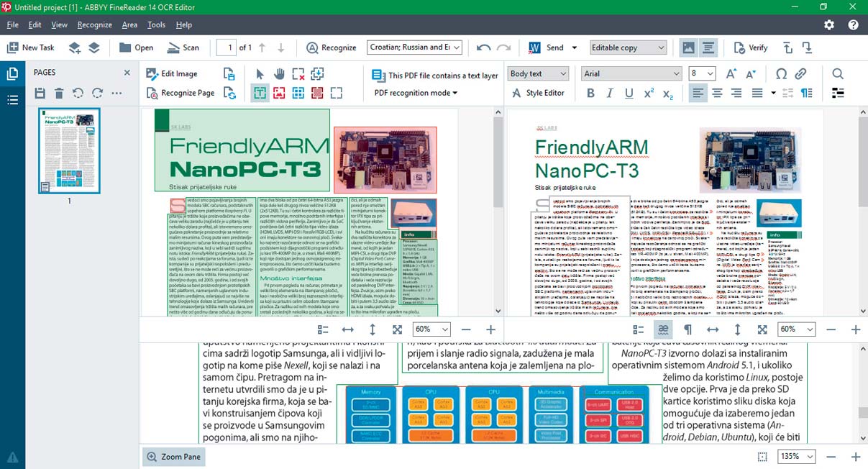Select the hand pan tool
The width and height of the screenshot is (868, 469).
tap(279, 73)
